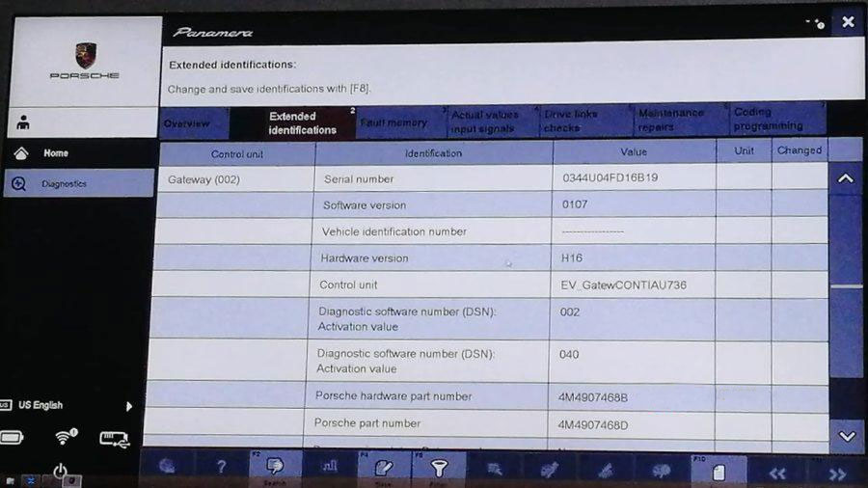Click the Unit column header

click(x=744, y=150)
